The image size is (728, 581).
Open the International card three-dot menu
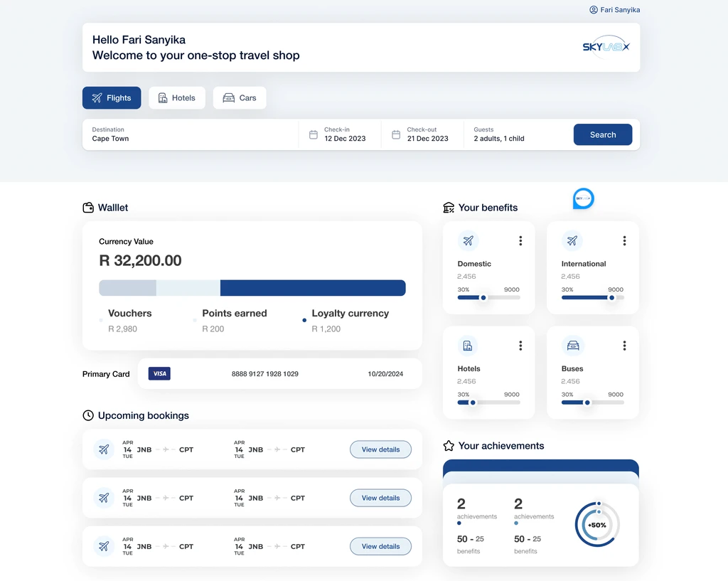(624, 241)
